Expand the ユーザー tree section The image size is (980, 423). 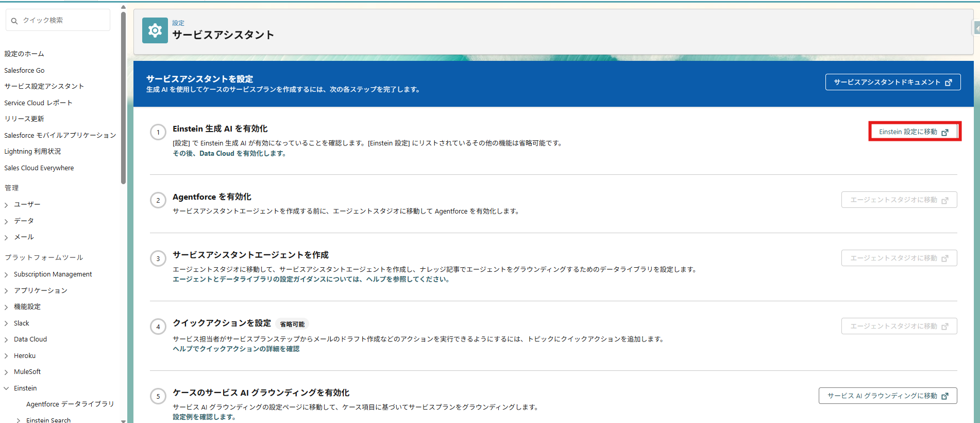point(6,205)
